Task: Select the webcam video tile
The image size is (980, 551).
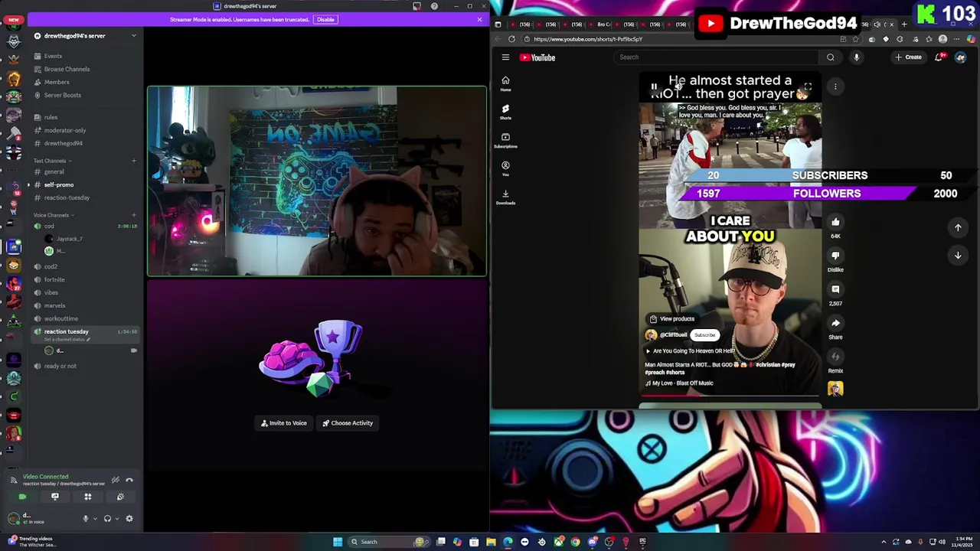Action: 317,181
